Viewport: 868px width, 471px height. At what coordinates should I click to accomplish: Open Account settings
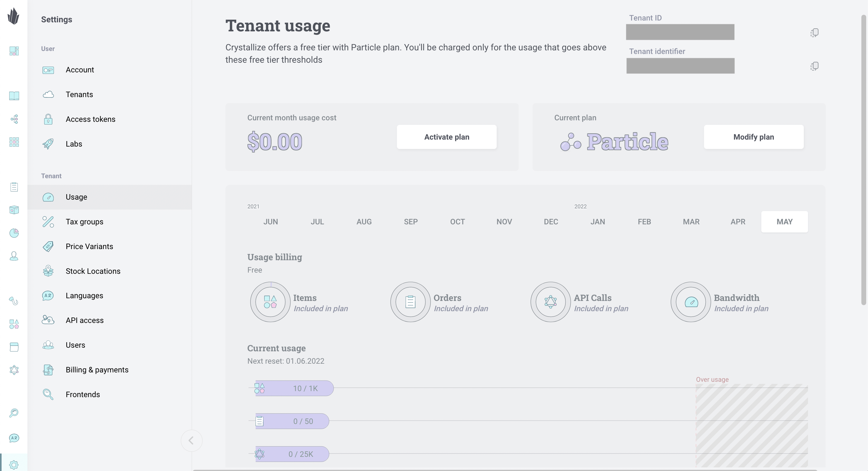click(x=109, y=70)
